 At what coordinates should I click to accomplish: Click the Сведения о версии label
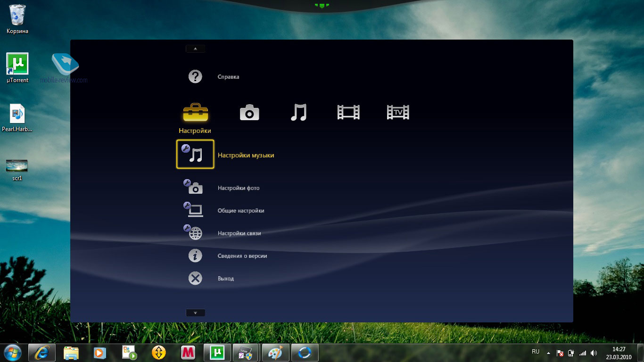coord(242,256)
